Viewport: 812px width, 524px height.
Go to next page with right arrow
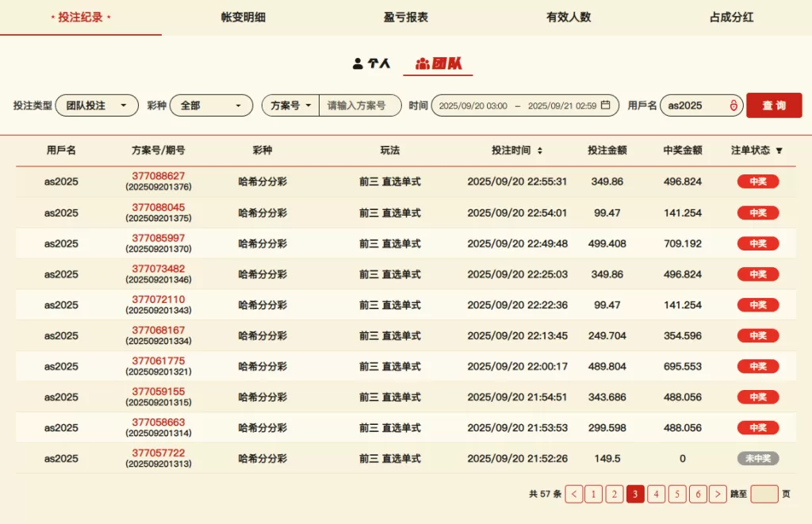pyautogui.click(x=718, y=494)
